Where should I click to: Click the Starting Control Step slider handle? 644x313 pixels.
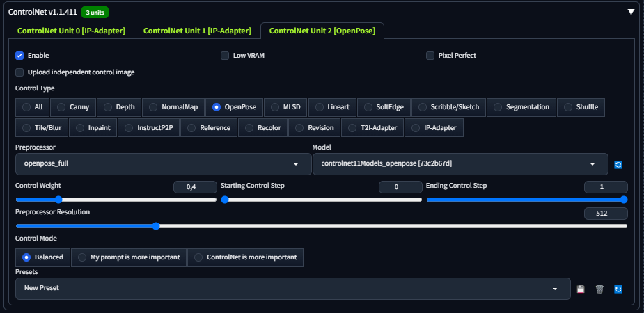(225, 200)
